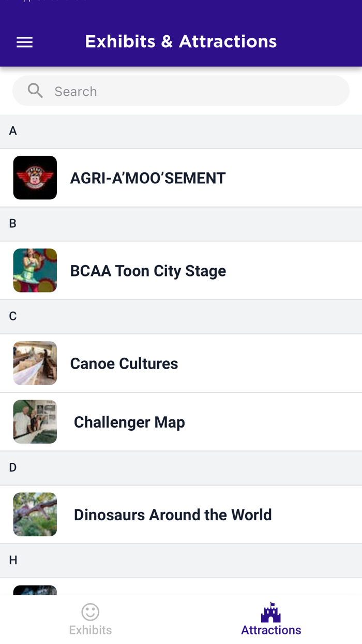
Task: Tap the Canoe Cultures thumbnail image
Action: (35, 363)
